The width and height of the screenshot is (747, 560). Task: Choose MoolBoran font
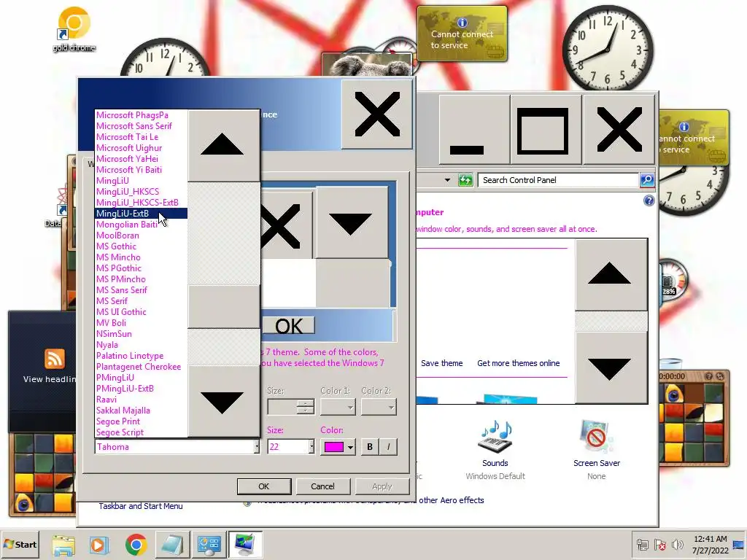[141, 236]
